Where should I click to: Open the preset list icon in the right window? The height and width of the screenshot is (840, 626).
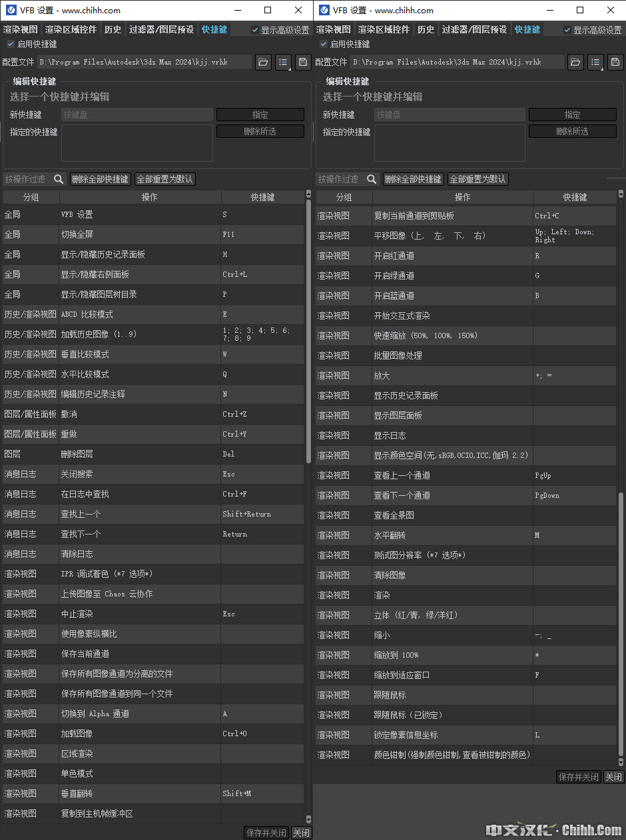(x=596, y=62)
